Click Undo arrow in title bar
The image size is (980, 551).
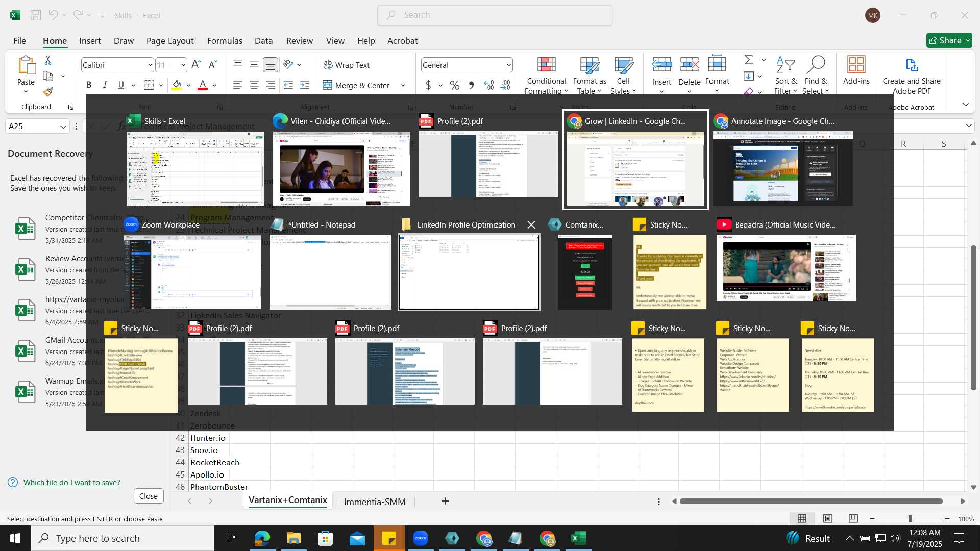[x=53, y=15]
